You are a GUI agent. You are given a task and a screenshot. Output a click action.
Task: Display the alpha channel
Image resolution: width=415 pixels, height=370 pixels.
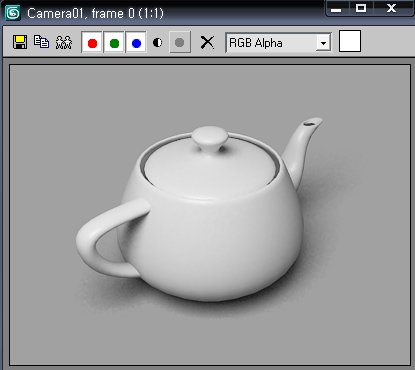[x=157, y=42]
